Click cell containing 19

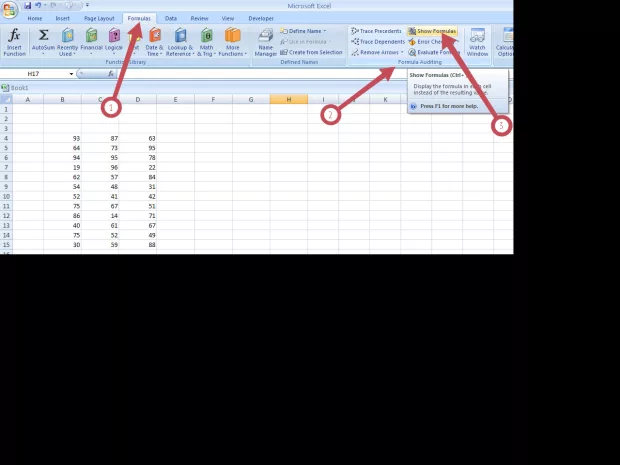coord(62,167)
